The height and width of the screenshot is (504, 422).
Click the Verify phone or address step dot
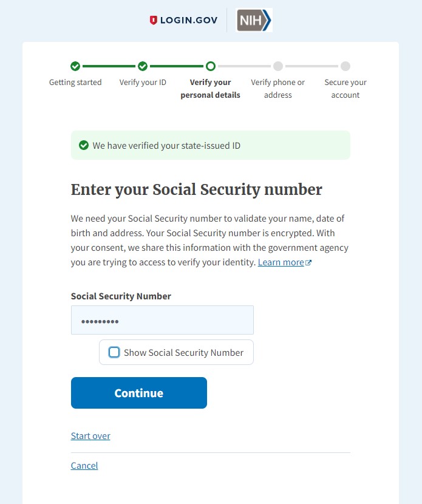[x=277, y=66]
